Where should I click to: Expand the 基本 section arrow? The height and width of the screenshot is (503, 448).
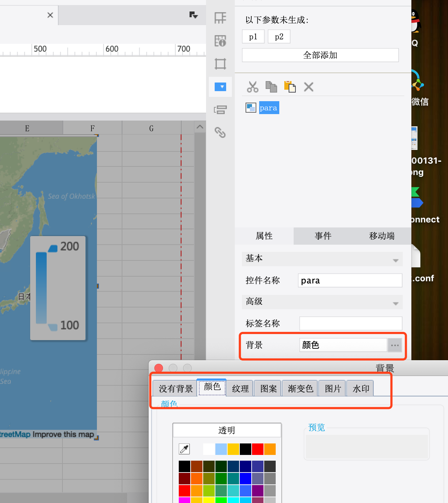[x=396, y=260]
